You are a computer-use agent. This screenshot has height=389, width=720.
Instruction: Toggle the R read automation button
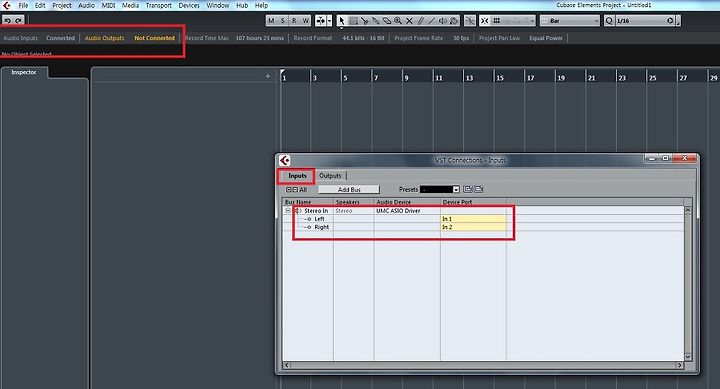pyautogui.click(x=294, y=21)
